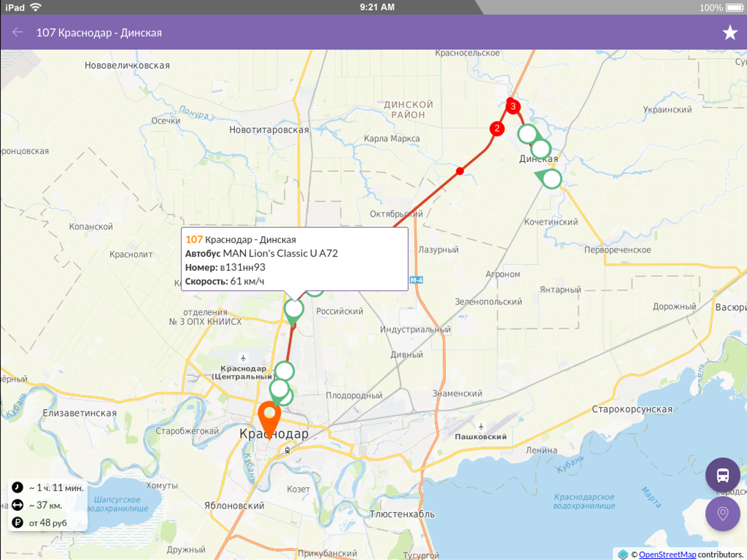Tap the red cluster marker labeled 2
This screenshot has height=560, width=747.
(497, 128)
